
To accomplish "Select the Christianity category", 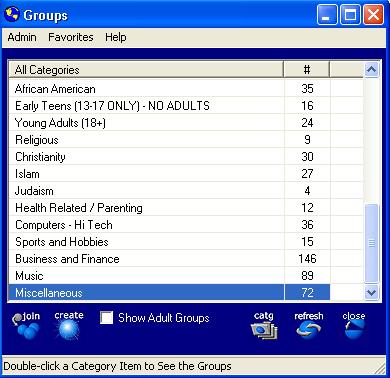I will [x=146, y=157].
